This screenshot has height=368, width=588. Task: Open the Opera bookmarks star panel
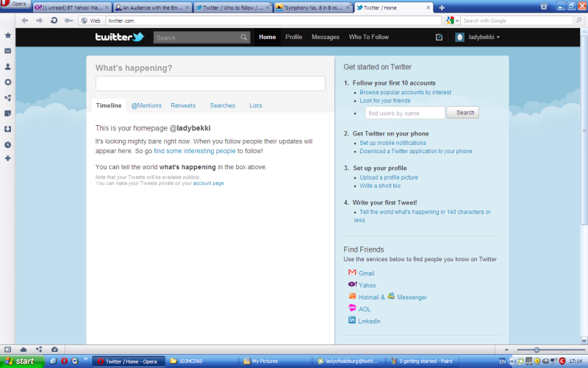pyautogui.click(x=7, y=35)
